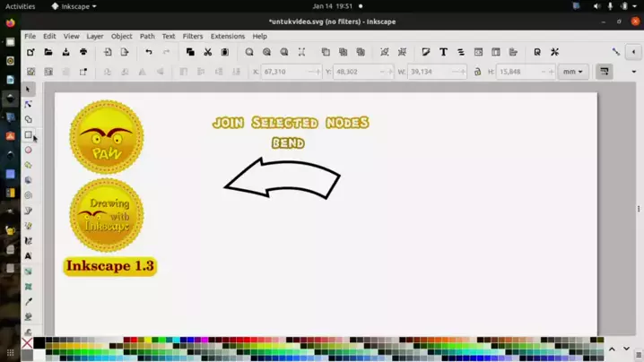The width and height of the screenshot is (644, 362).
Task: Expand the tool controls overflow arrow
Action: pyautogui.click(x=635, y=72)
